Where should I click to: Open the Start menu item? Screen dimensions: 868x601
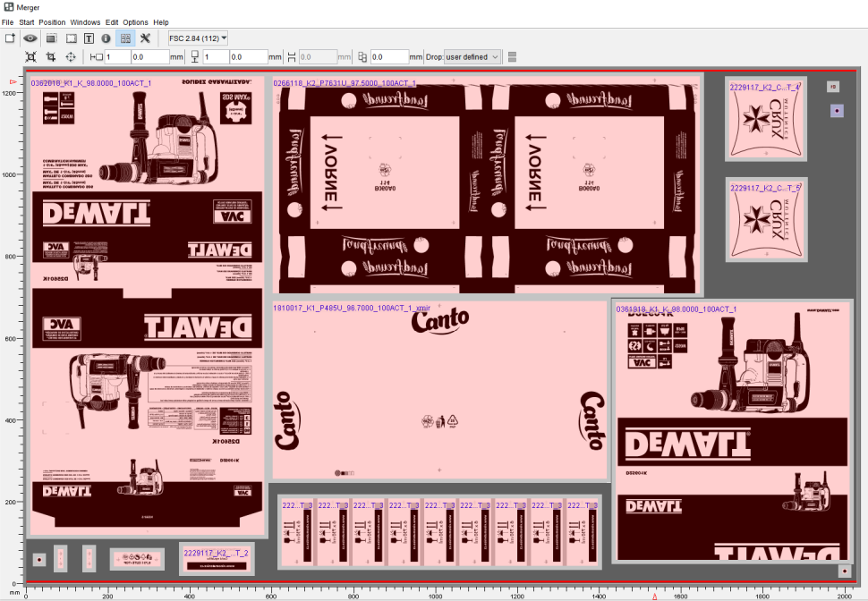click(26, 22)
